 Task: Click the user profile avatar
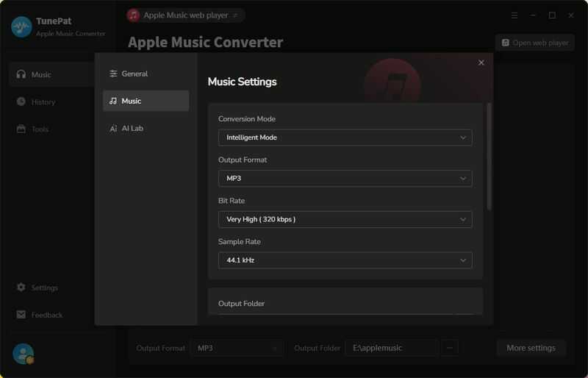pyautogui.click(x=23, y=354)
